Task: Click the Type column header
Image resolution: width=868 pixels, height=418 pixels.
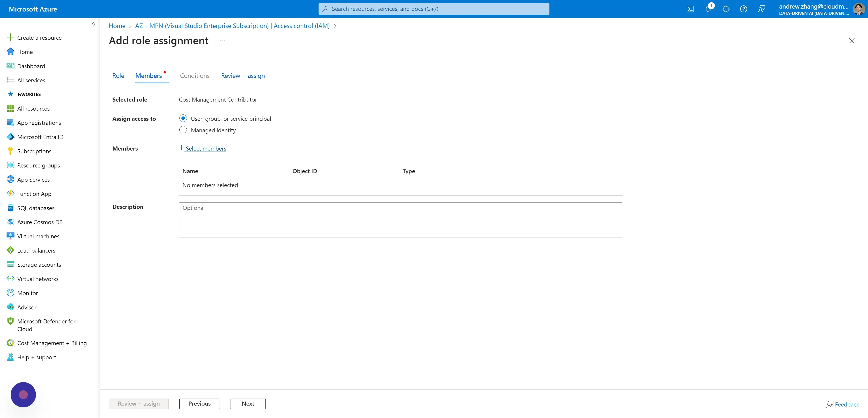Action: point(409,171)
